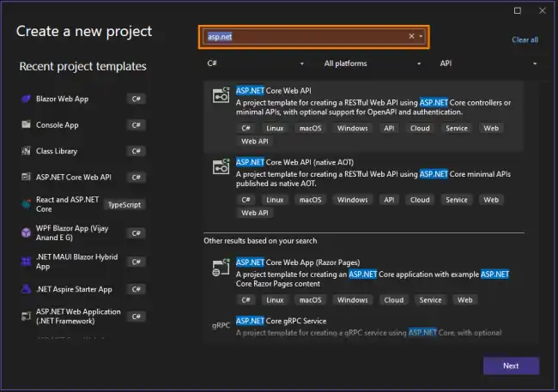Maximize the Create a new project dialog
The width and height of the screenshot is (558, 392).
click(518, 10)
